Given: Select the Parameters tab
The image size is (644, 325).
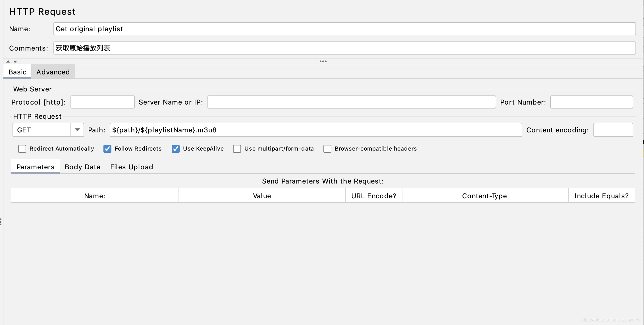Looking at the screenshot, I should (35, 167).
